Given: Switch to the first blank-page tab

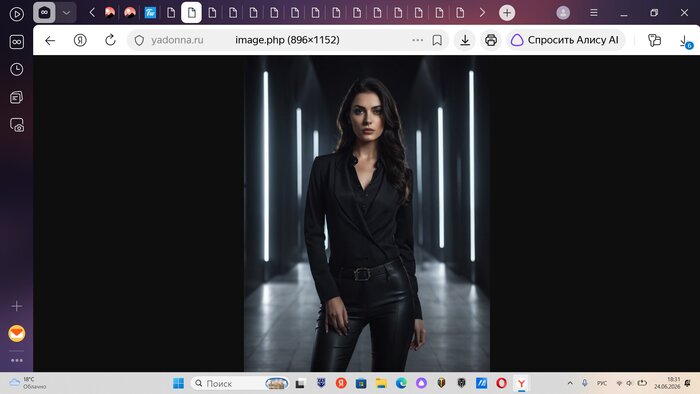Looking at the screenshot, I should coord(171,13).
